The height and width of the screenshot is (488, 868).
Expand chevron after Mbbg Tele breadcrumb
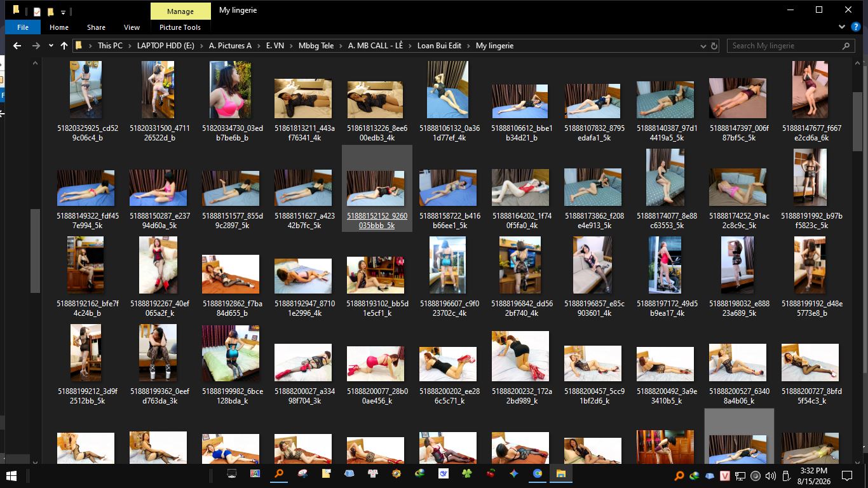341,46
